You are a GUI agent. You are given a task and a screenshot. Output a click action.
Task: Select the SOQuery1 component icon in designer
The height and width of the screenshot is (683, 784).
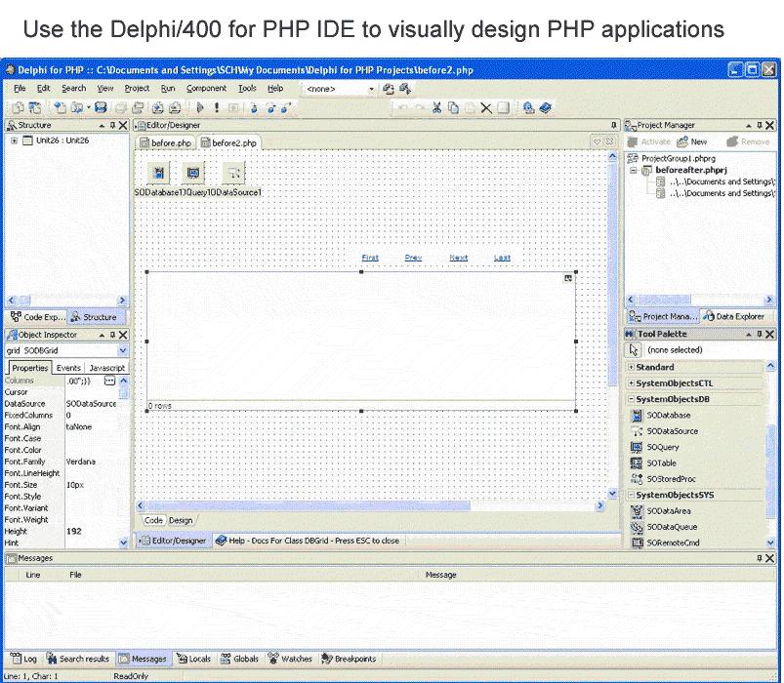[193, 173]
